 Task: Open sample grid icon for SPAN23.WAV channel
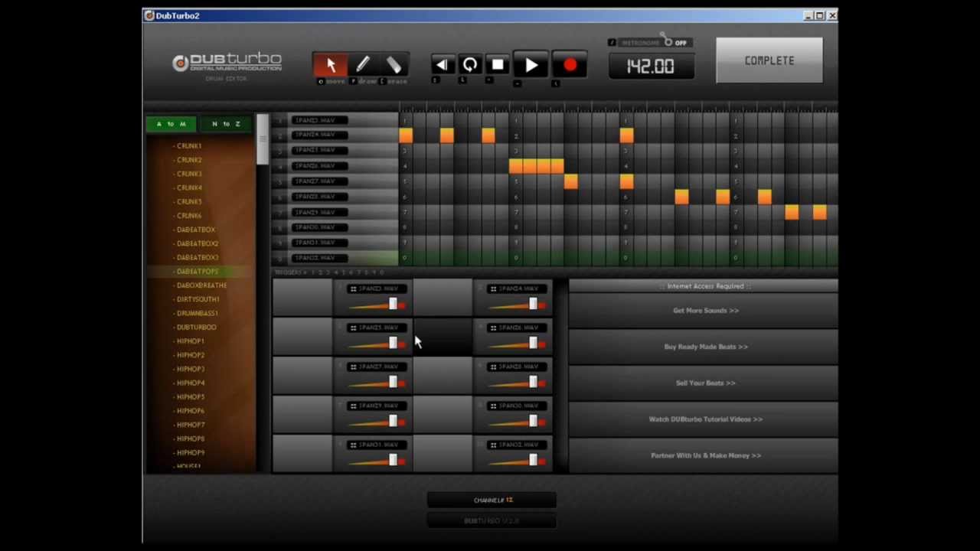click(352, 289)
